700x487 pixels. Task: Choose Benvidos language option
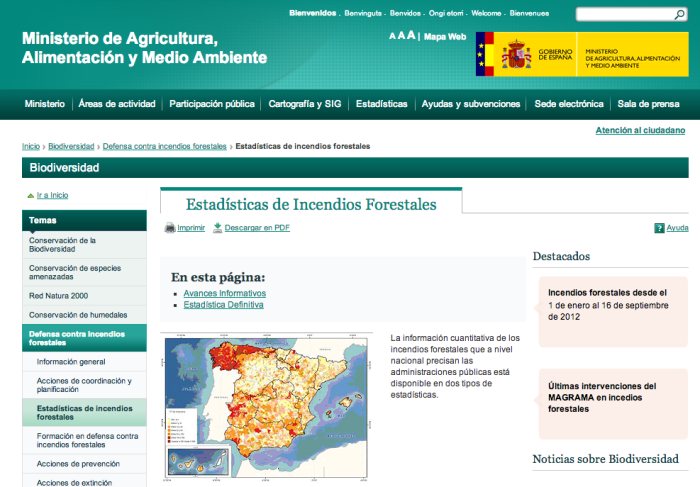pos(405,13)
